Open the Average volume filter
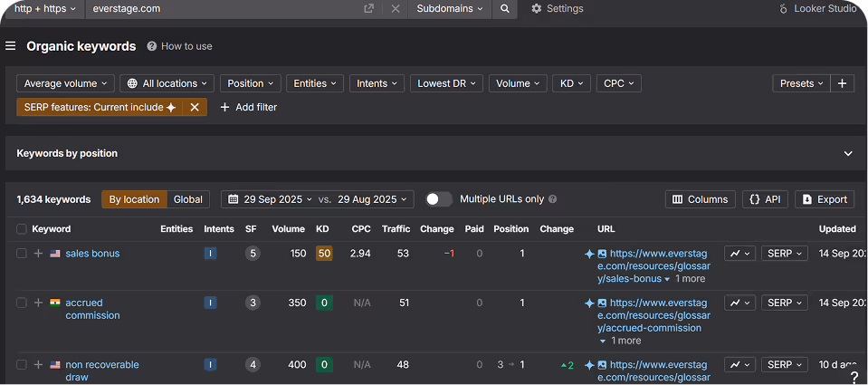Screen dimensions: 868x385 [x=65, y=83]
